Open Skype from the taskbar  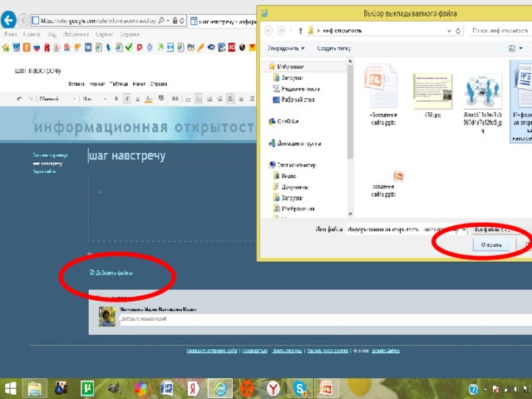299,388
